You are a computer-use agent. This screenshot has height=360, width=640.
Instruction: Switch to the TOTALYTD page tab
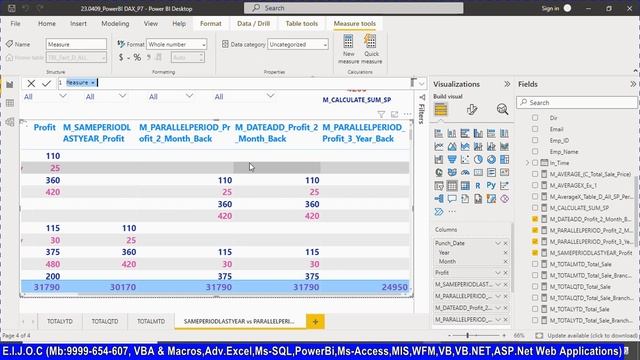(x=60, y=322)
